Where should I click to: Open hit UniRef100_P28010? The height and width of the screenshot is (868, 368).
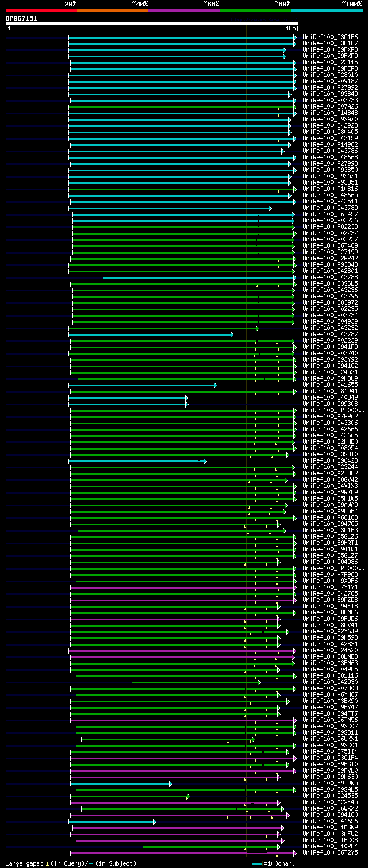coord(331,75)
